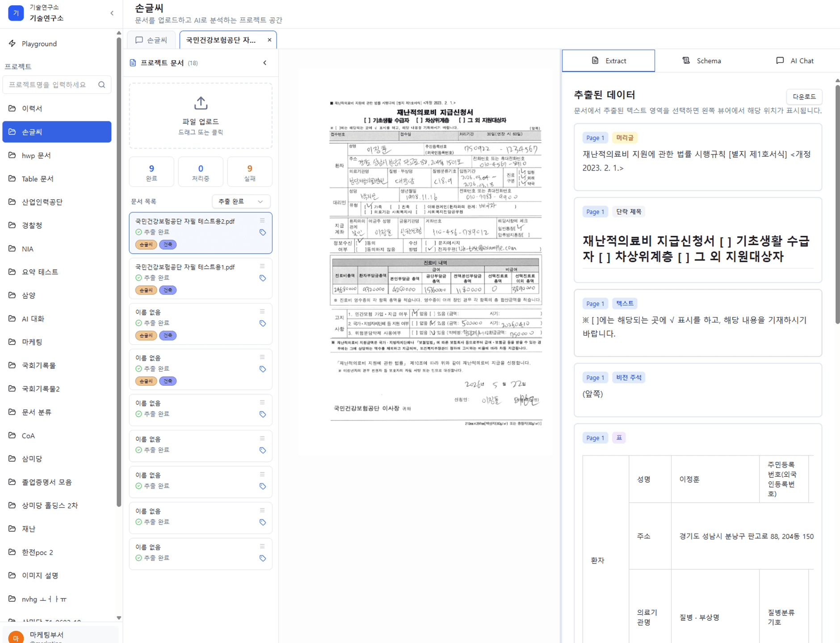The width and height of the screenshot is (840, 643).
Task: Open Playground lightning icon
Action: pyautogui.click(x=12, y=43)
